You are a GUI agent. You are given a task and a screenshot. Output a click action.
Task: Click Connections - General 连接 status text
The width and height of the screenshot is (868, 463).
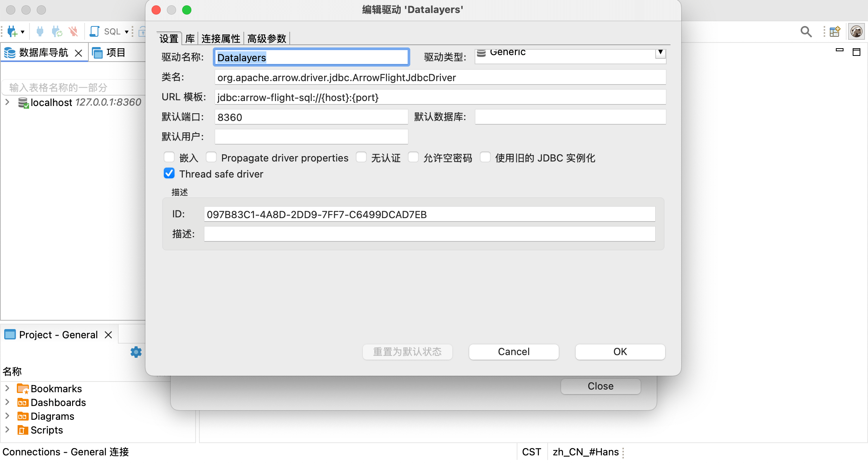point(65,452)
